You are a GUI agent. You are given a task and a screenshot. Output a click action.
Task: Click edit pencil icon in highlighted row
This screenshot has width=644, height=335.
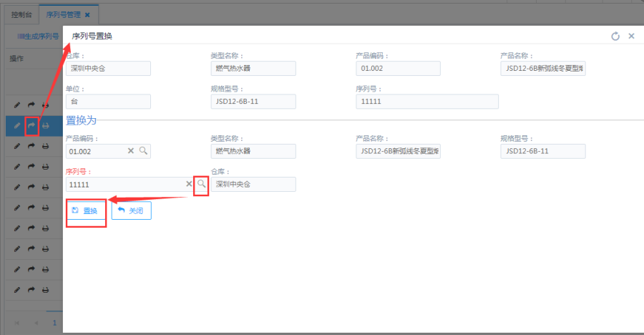click(x=18, y=126)
